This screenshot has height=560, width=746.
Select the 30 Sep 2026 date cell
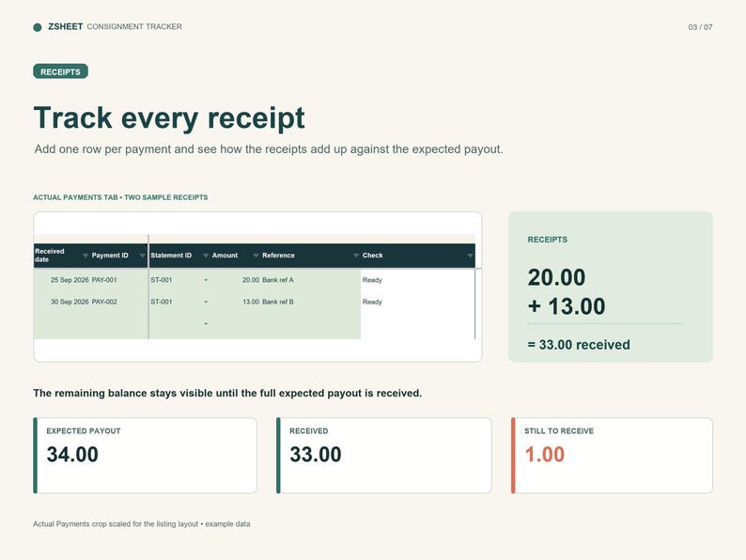pos(70,303)
